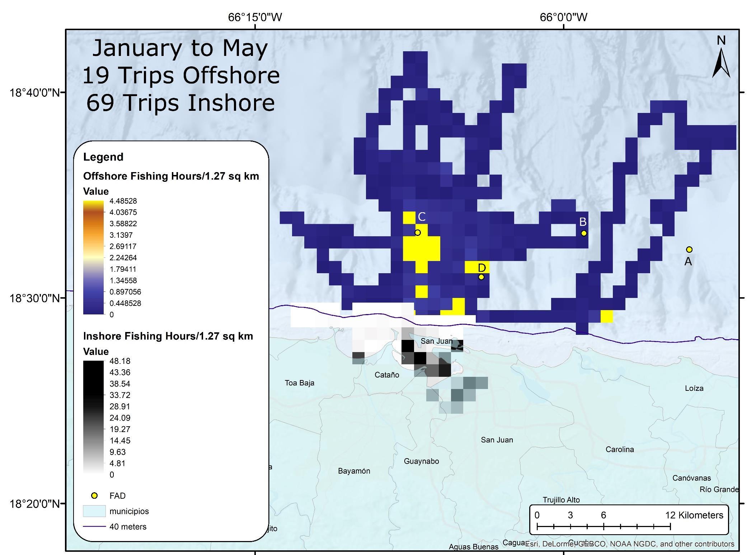Click the 40 meters line symbol
The width and height of the screenshot is (756, 555).
(94, 527)
